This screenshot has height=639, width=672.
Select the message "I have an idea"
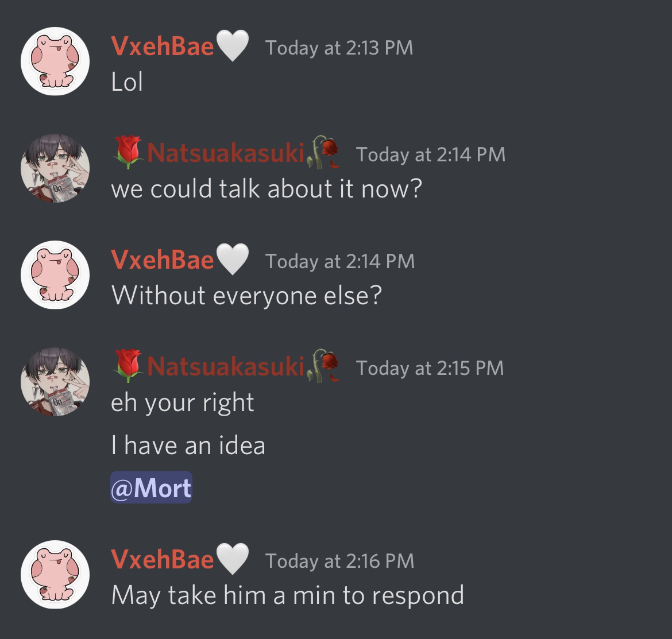pos(188,446)
